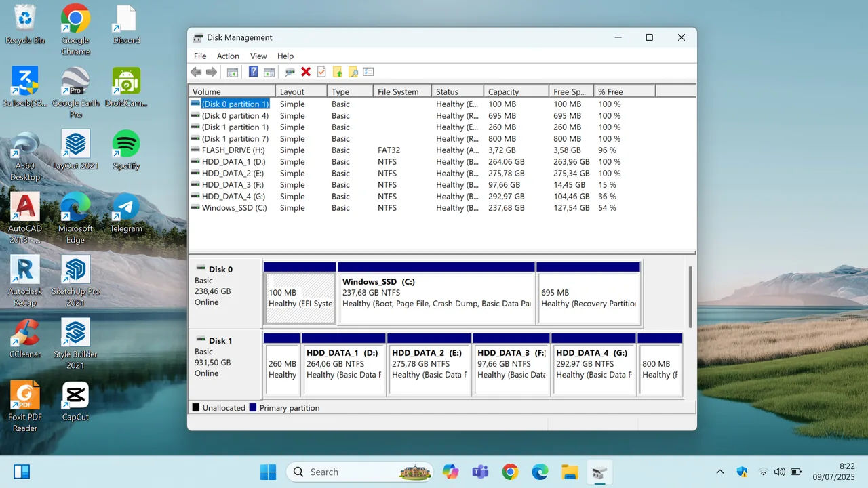The height and width of the screenshot is (488, 868).
Task: Open the File menu
Action: tap(200, 56)
